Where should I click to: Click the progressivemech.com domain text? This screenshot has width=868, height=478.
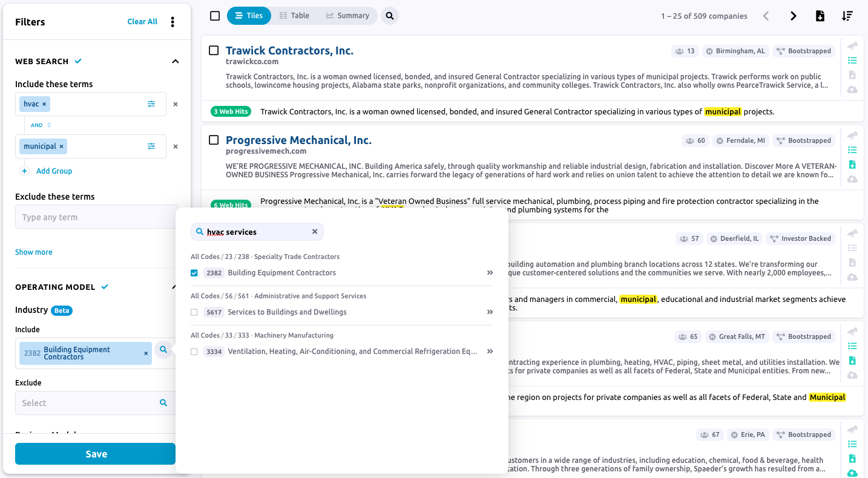(x=266, y=151)
